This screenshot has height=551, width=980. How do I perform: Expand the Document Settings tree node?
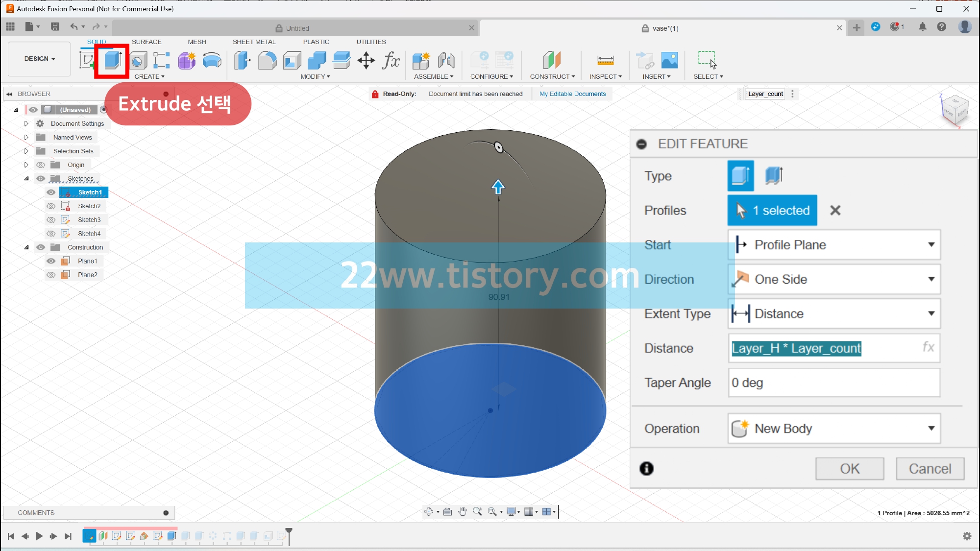click(26, 124)
